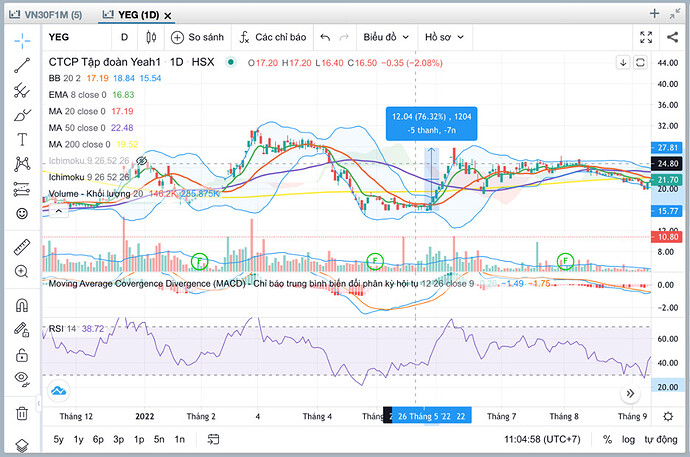Toggle log scale on price axis

[627, 440]
